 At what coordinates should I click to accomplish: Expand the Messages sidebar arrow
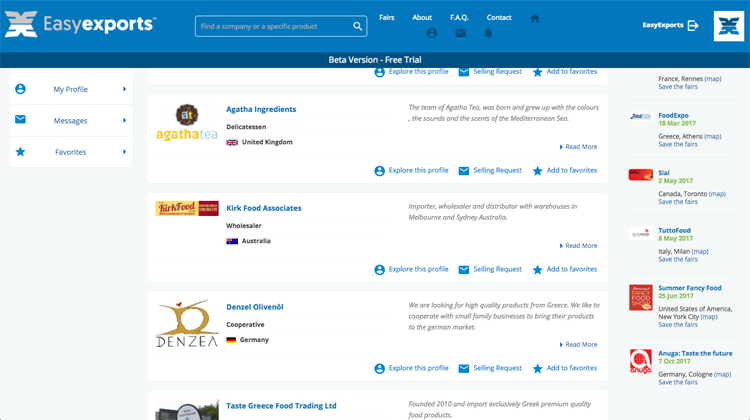pyautogui.click(x=124, y=121)
